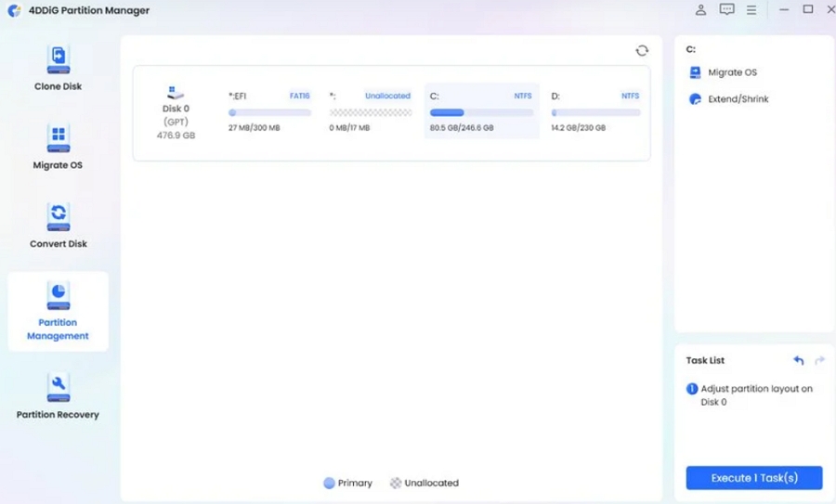Click the 4DDiG app logo
Screen dimensions: 836x504
click(14, 10)
